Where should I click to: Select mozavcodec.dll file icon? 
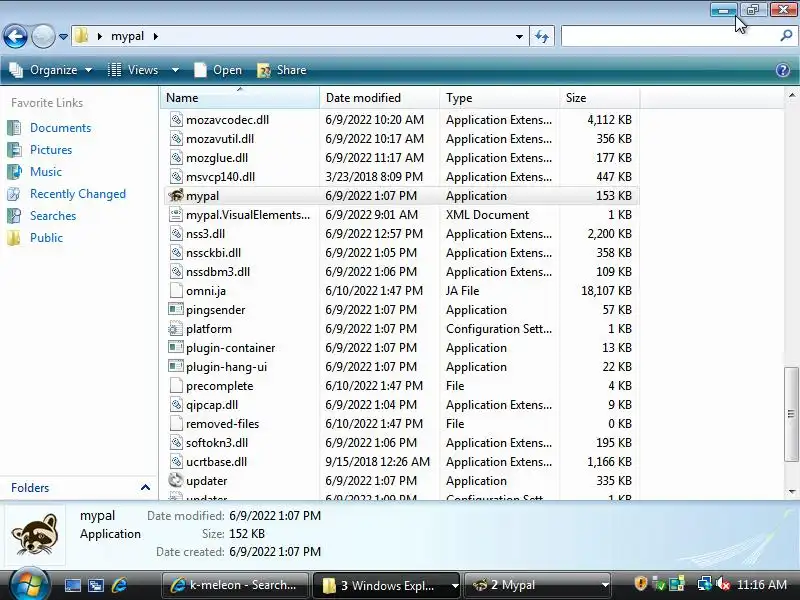click(x=176, y=119)
